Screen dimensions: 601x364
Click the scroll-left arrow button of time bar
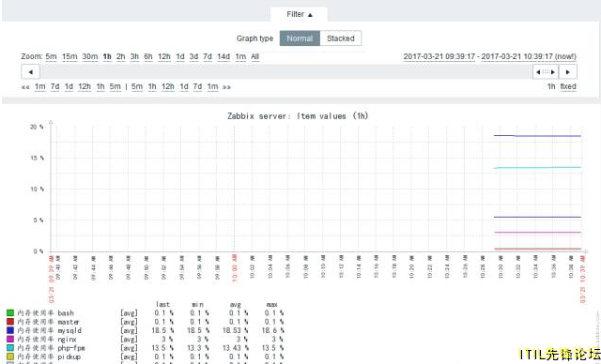pyautogui.click(x=31, y=72)
